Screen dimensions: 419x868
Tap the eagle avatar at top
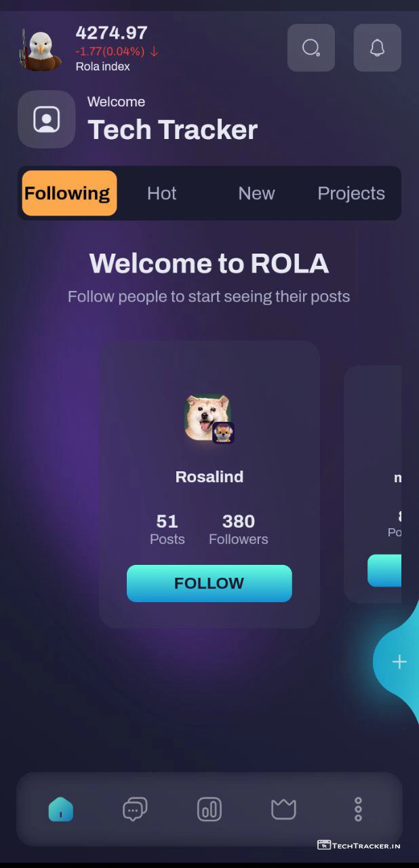click(41, 50)
